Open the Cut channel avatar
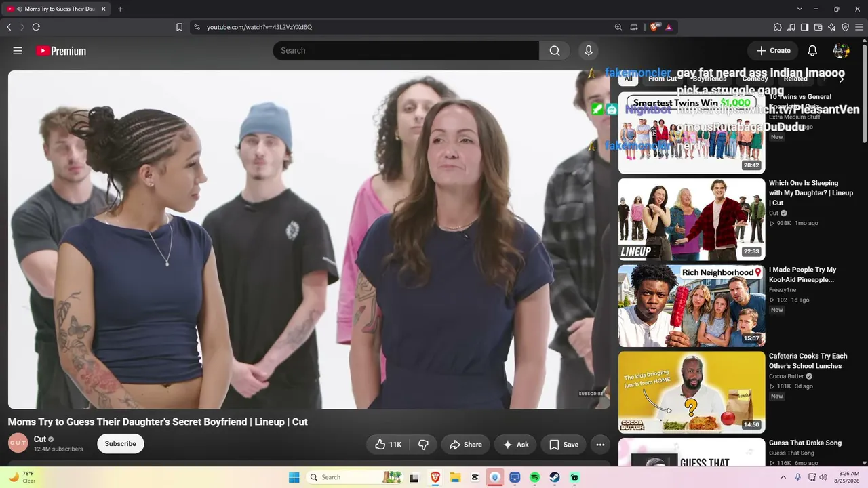The width and height of the screenshot is (868, 488). 18,443
